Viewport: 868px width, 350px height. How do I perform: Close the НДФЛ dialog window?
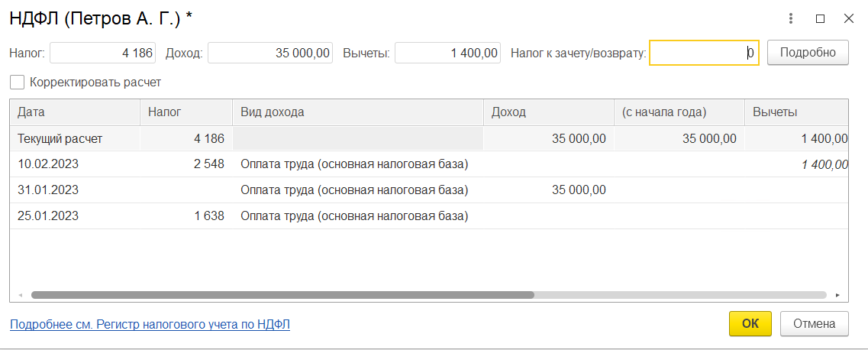tap(848, 18)
